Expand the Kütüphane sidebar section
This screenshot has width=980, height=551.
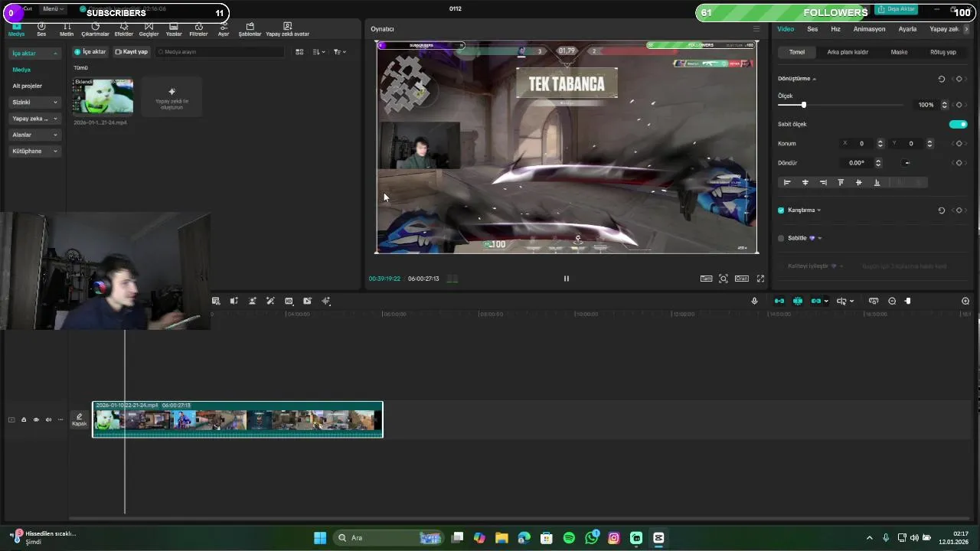tap(34, 151)
